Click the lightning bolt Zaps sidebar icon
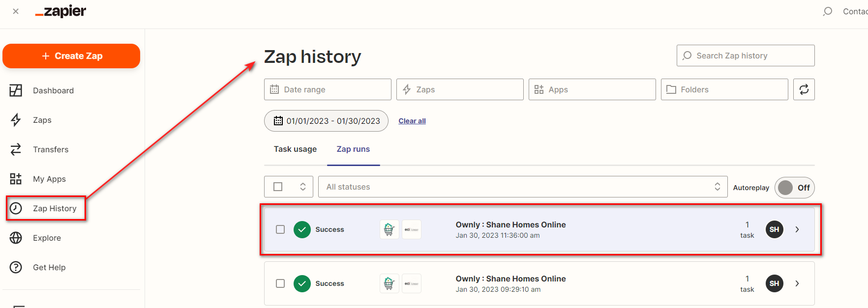Screen dimensions: 868x308 coord(16,120)
